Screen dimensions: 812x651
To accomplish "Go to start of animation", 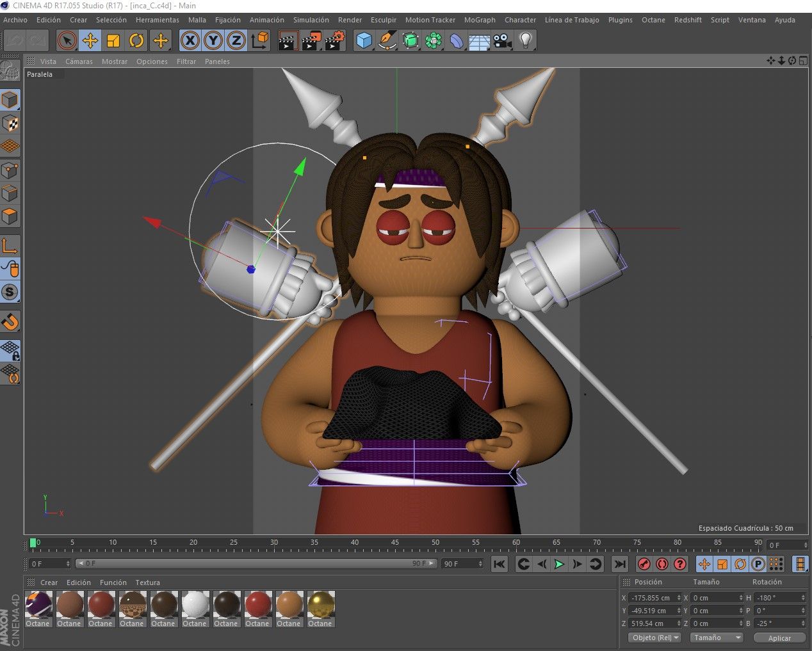I will click(499, 564).
